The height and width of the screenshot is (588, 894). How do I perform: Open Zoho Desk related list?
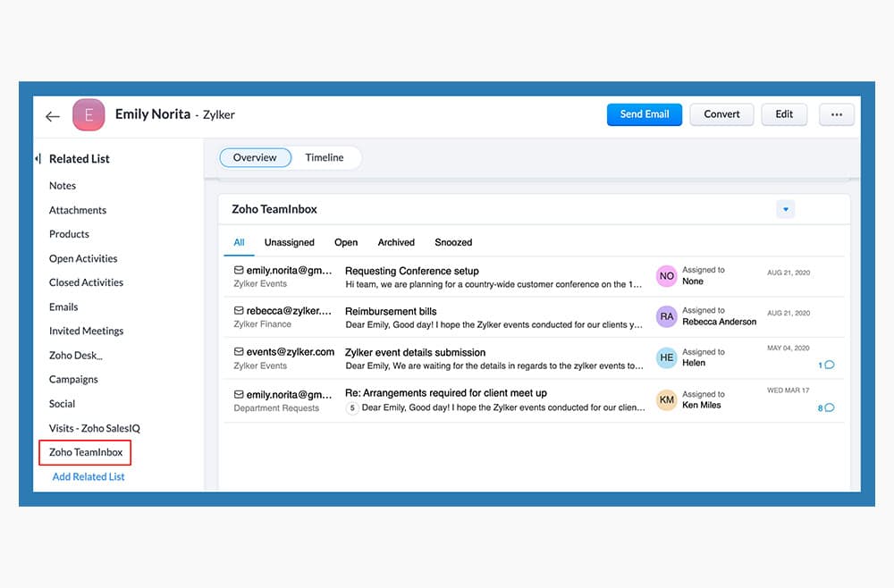pyautogui.click(x=75, y=356)
